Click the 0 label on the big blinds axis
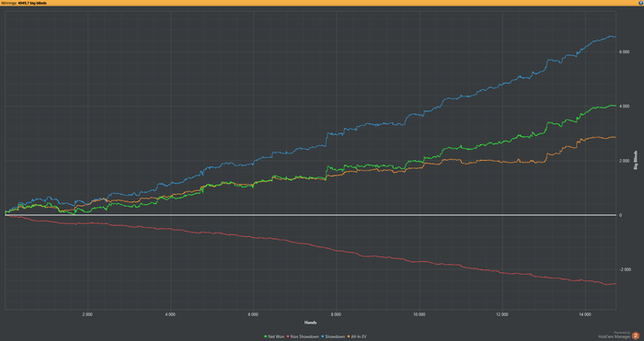Screen dimensions: 644x341 pyautogui.click(x=621, y=215)
